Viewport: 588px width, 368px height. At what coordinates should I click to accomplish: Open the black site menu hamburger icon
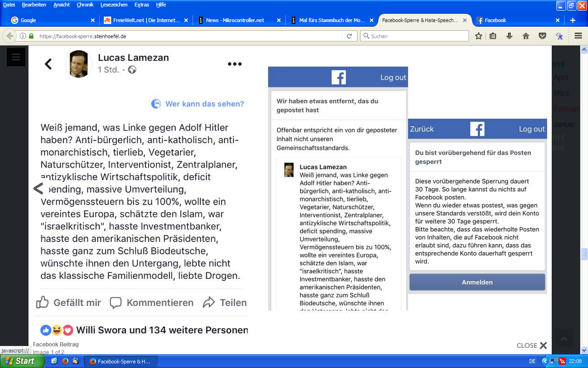(x=16, y=57)
